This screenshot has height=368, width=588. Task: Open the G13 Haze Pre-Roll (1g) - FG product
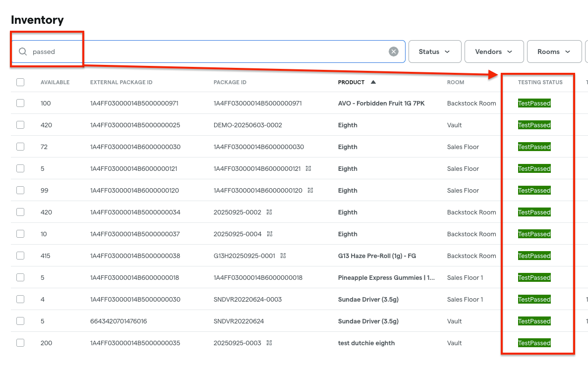(377, 256)
